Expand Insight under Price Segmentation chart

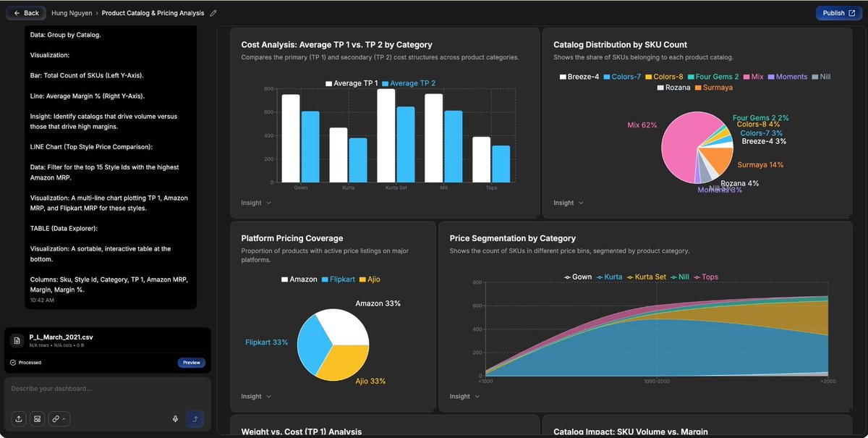point(464,396)
